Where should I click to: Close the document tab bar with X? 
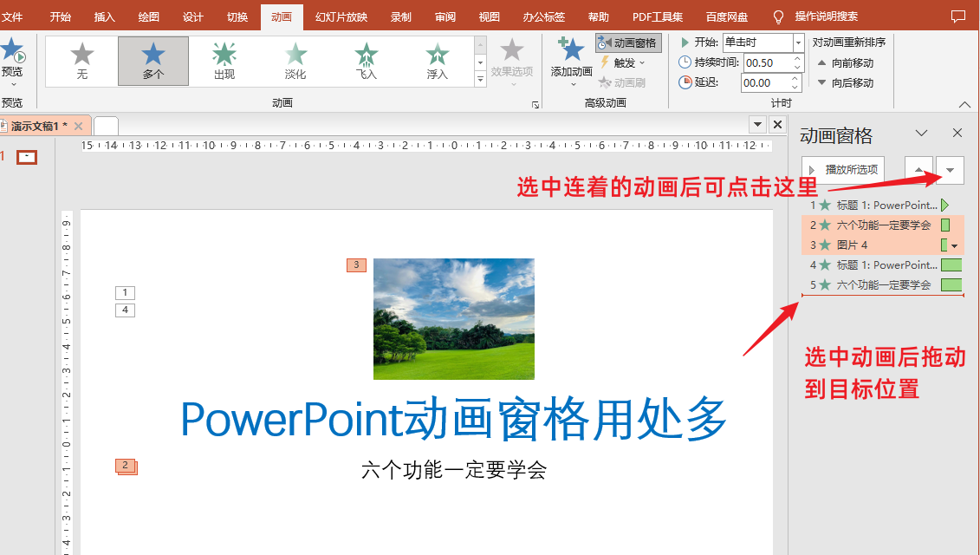(x=777, y=125)
